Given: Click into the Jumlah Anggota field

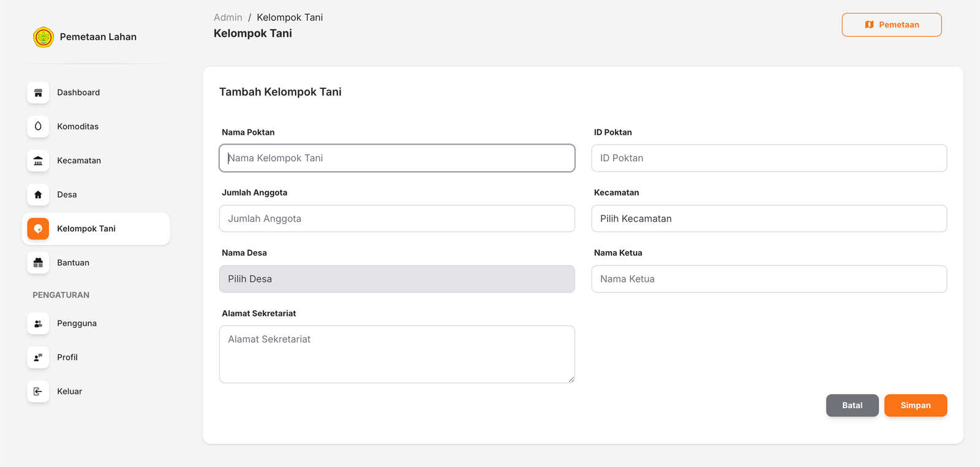Looking at the screenshot, I should tap(397, 219).
